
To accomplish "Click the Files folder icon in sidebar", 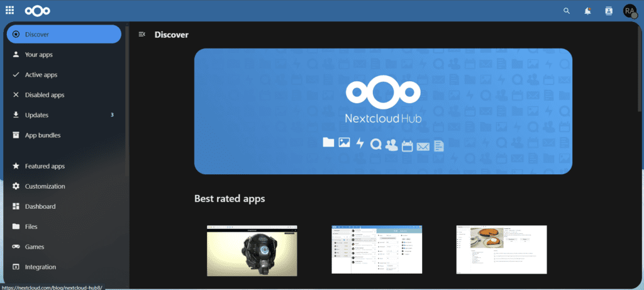I will (x=16, y=226).
